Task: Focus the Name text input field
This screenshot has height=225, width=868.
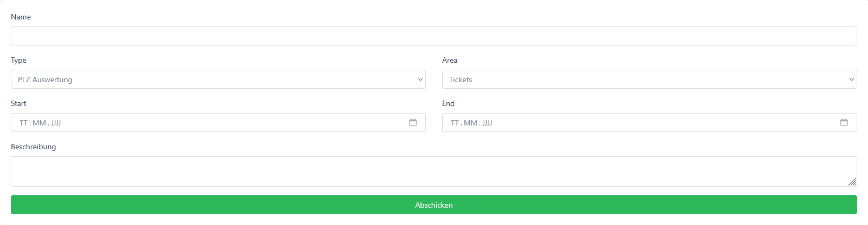Action: tap(434, 36)
